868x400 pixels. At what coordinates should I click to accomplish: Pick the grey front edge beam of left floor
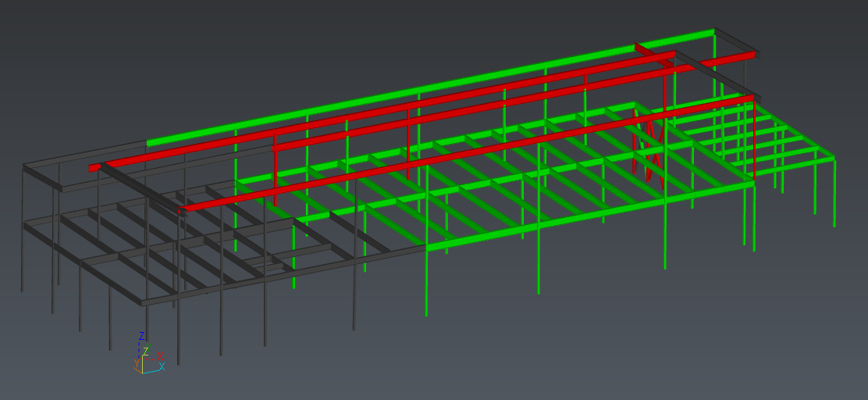281,273
